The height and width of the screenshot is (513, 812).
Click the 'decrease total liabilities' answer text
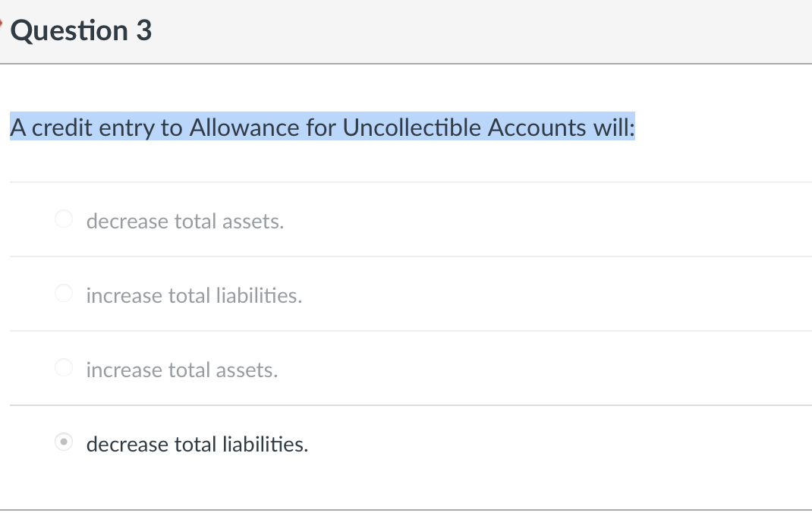[197, 444]
